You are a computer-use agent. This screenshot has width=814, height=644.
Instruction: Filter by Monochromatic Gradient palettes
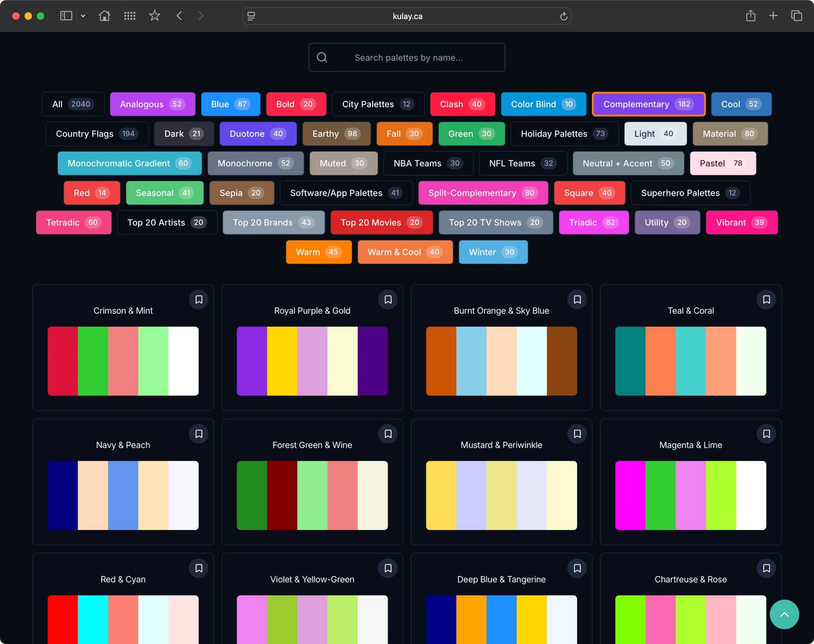coord(129,163)
